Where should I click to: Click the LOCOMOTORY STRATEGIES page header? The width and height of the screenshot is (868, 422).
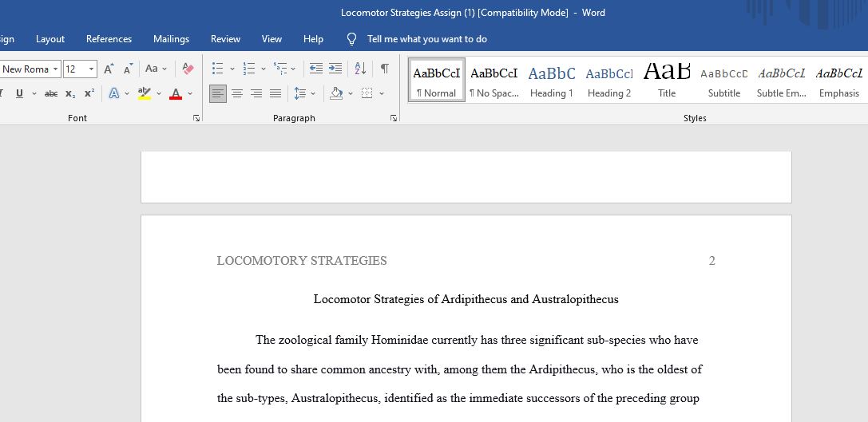302,261
